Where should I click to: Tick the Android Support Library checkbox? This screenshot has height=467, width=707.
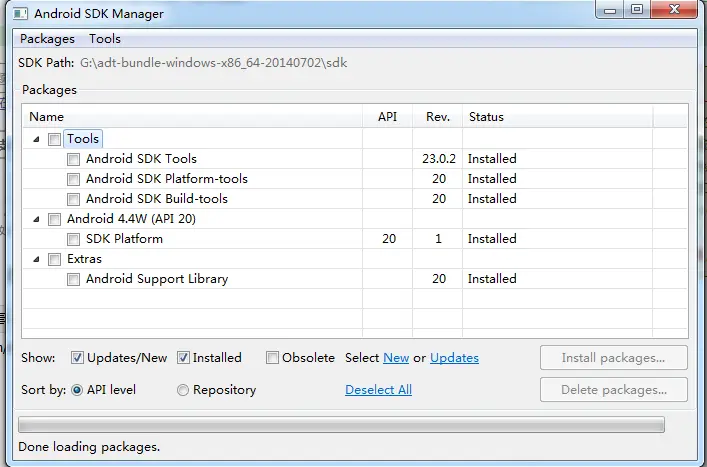pos(73,279)
